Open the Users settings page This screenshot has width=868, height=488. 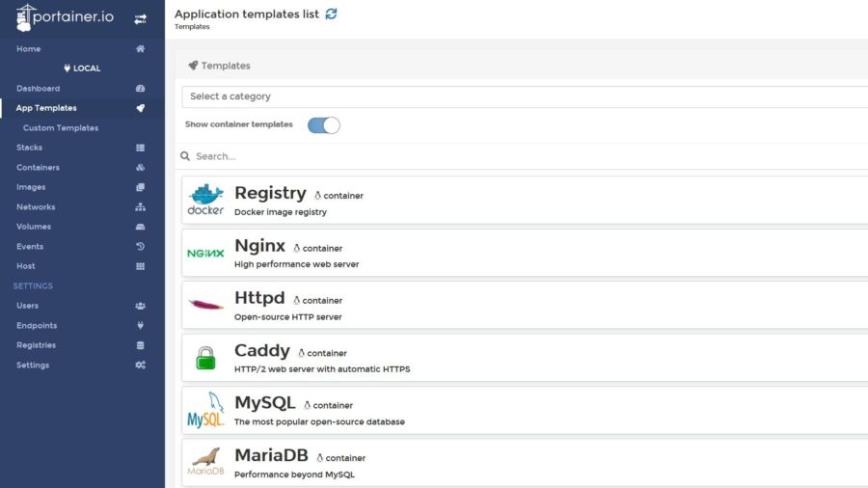27,306
